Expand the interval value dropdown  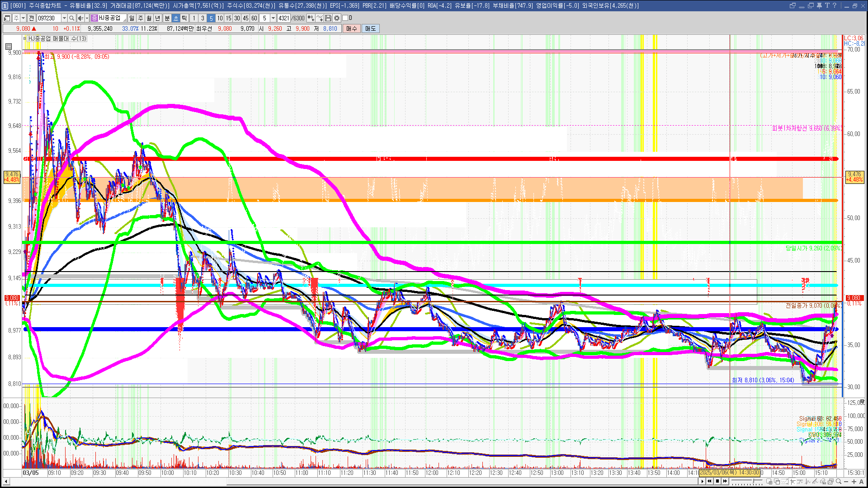(273, 18)
